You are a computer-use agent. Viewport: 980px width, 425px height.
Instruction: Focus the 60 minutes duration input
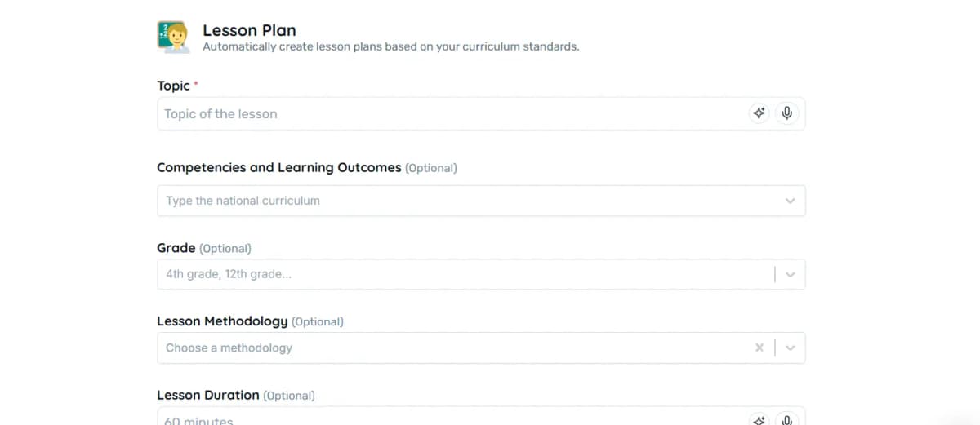coord(449,420)
